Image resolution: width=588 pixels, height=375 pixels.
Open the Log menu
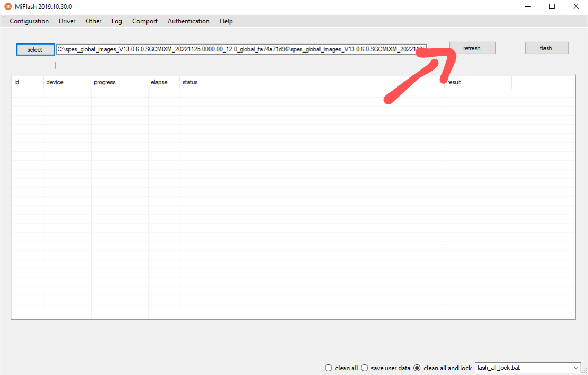tap(117, 21)
